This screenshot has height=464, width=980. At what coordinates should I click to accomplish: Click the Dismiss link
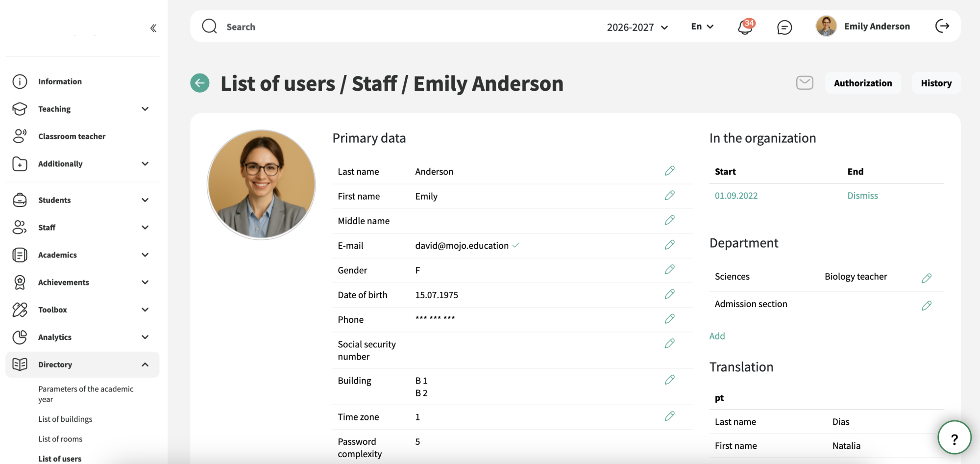pyautogui.click(x=862, y=196)
